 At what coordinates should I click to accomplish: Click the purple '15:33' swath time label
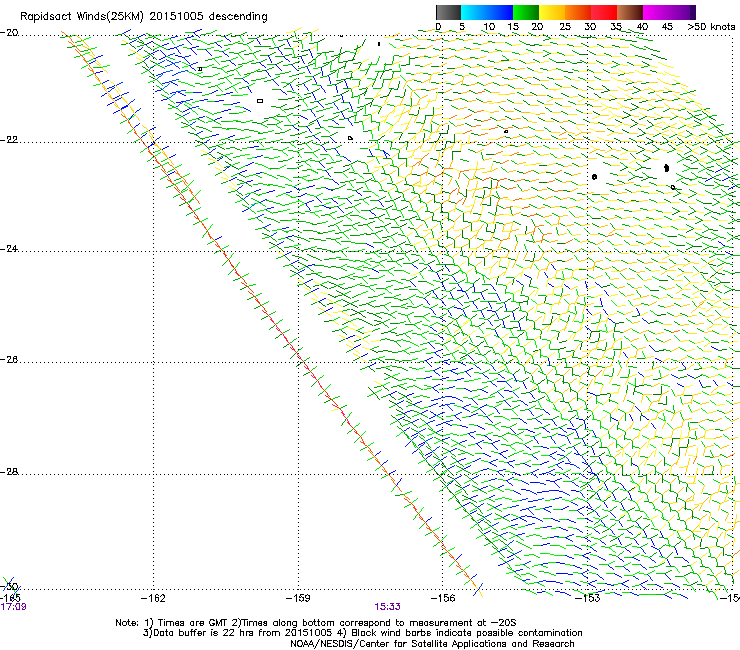(x=387, y=607)
